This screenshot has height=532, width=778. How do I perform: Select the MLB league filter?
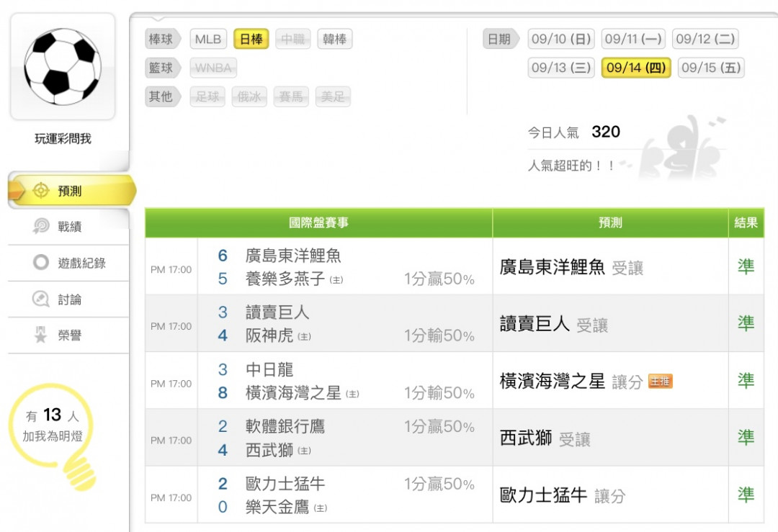[208, 39]
